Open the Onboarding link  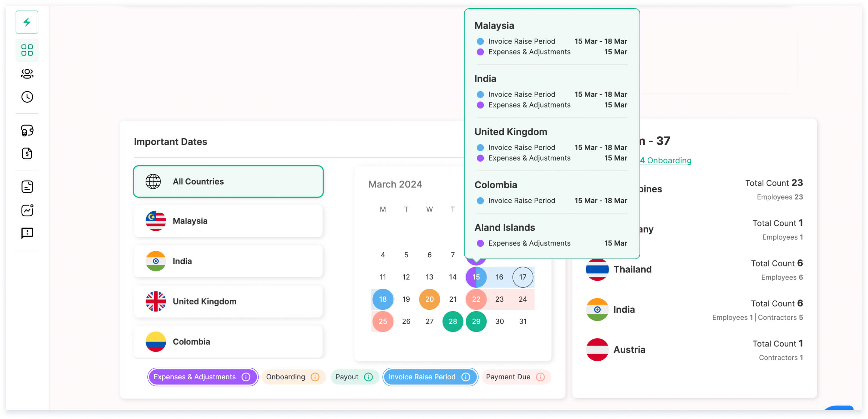(666, 160)
